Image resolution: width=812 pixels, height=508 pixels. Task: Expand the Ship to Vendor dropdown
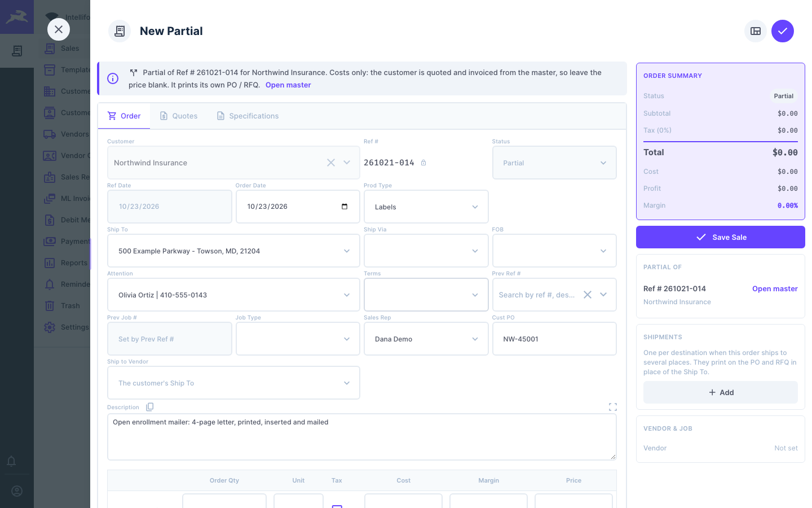[x=233, y=383]
